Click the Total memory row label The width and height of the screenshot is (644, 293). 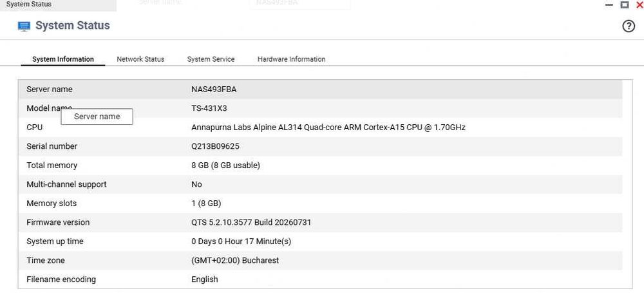click(x=52, y=165)
